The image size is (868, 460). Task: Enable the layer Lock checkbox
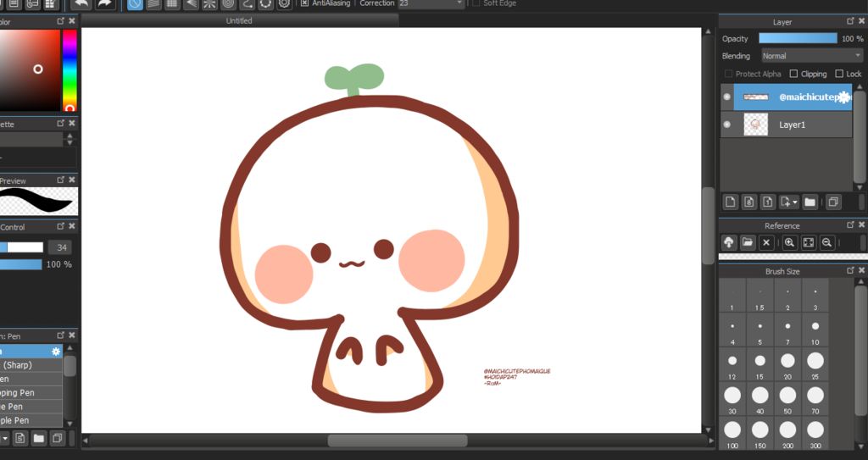tap(839, 74)
